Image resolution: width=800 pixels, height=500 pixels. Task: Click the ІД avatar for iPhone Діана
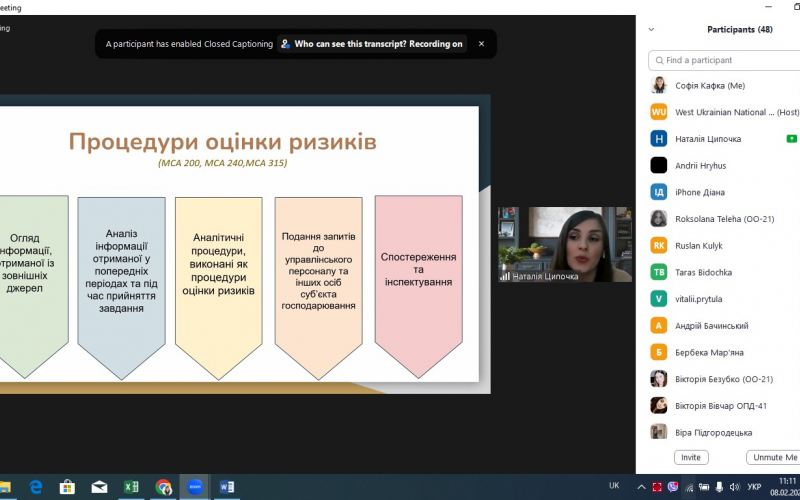point(659,192)
